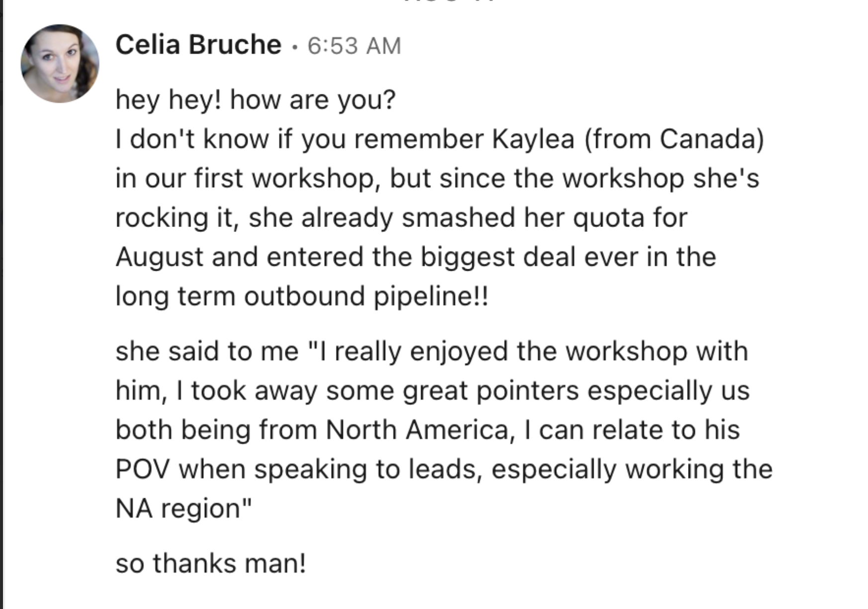Click the greeting line 'hey hey! how are you?'
868x609 pixels.
tap(256, 100)
